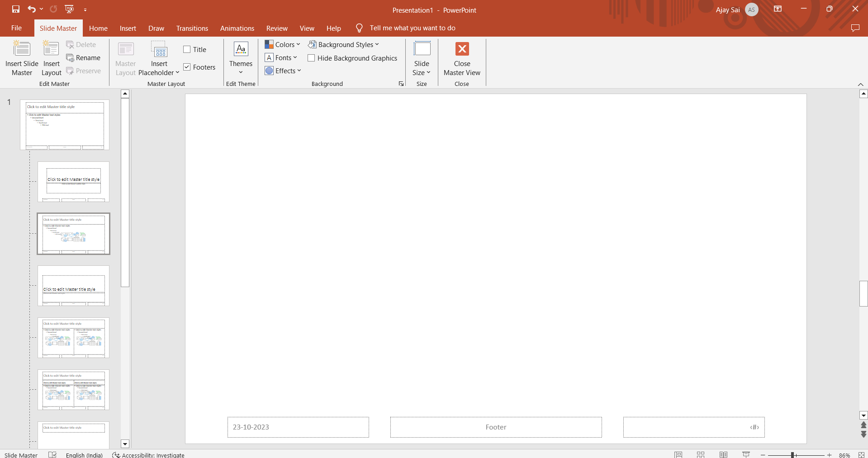The width and height of the screenshot is (868, 458).
Task: Click the zoom slider handle
Action: pyautogui.click(x=792, y=455)
